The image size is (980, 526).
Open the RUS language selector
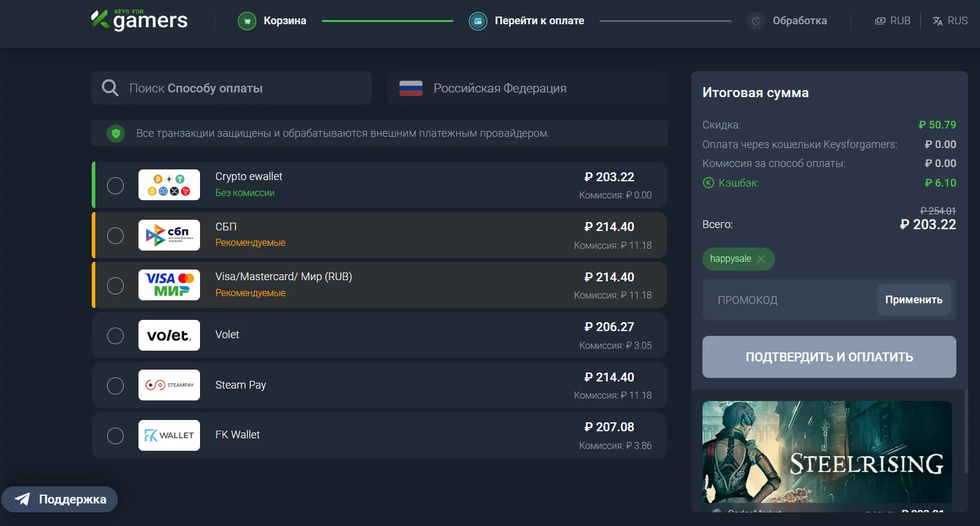pos(950,21)
